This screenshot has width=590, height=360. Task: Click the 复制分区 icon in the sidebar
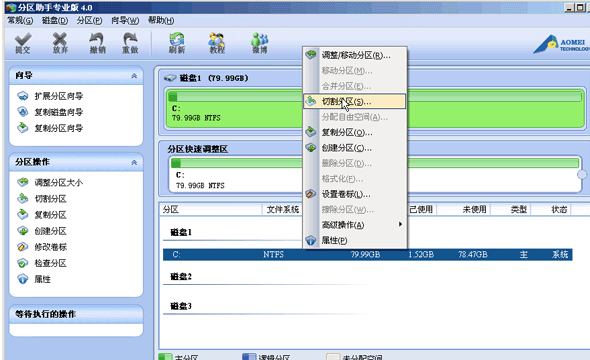(x=23, y=214)
